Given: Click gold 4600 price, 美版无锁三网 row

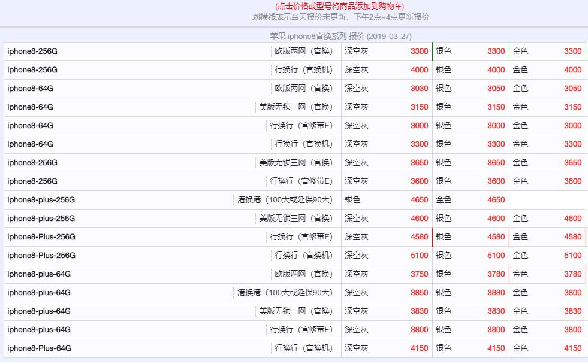Looking at the screenshot, I should pyautogui.click(x=572, y=219).
